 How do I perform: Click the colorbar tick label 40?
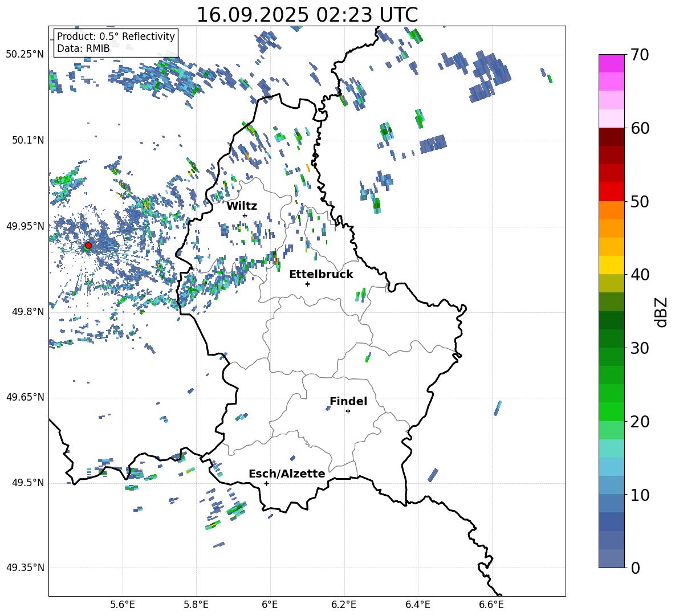point(640,275)
